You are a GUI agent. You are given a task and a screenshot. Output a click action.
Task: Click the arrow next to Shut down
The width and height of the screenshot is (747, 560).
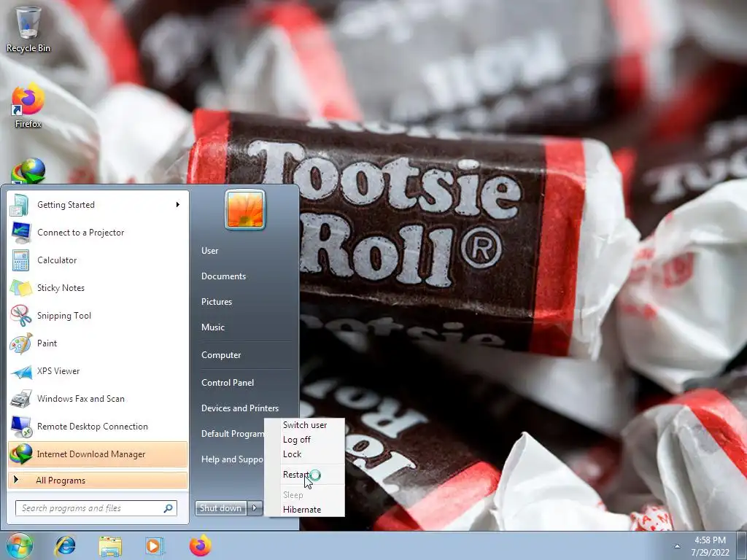coord(255,508)
